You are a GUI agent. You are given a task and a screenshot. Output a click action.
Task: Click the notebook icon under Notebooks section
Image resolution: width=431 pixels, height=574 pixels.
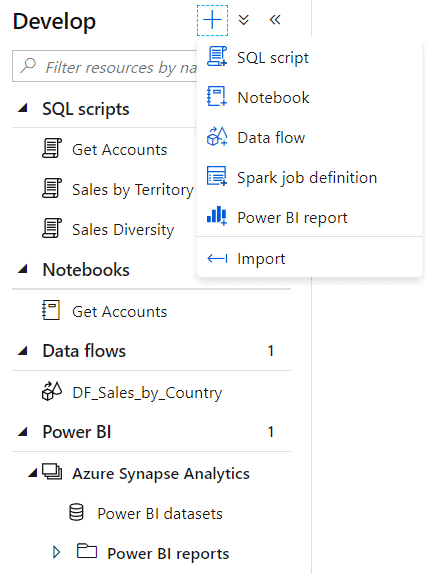point(51,310)
